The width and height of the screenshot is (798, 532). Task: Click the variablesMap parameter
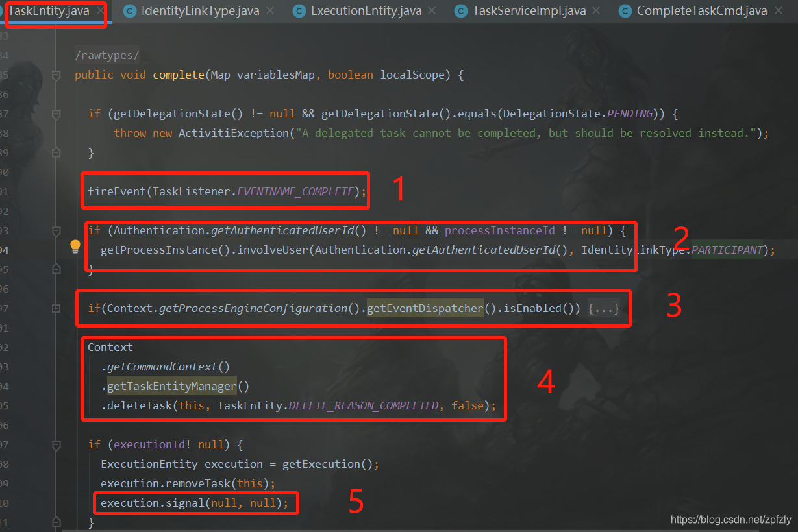tap(276, 75)
